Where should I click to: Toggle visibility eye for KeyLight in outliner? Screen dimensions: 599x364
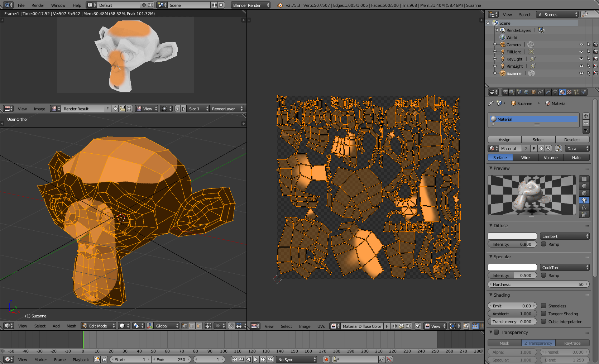click(x=581, y=59)
